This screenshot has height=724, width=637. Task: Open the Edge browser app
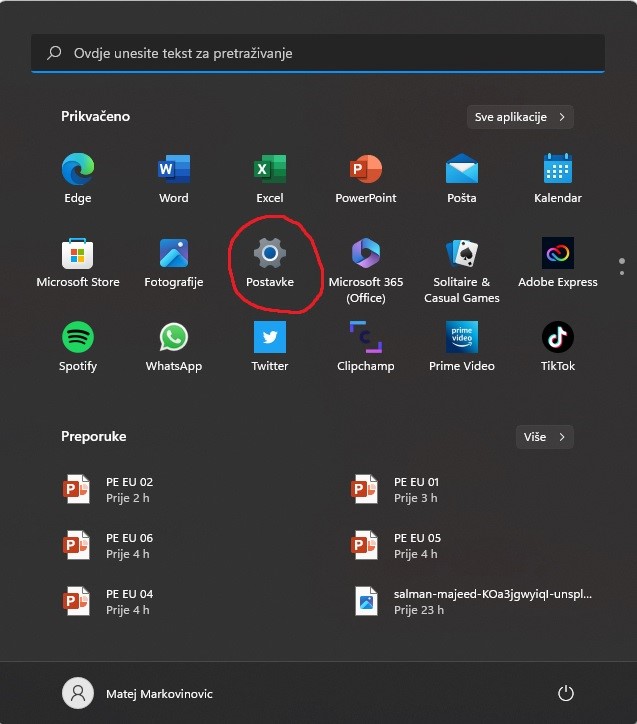click(x=78, y=178)
